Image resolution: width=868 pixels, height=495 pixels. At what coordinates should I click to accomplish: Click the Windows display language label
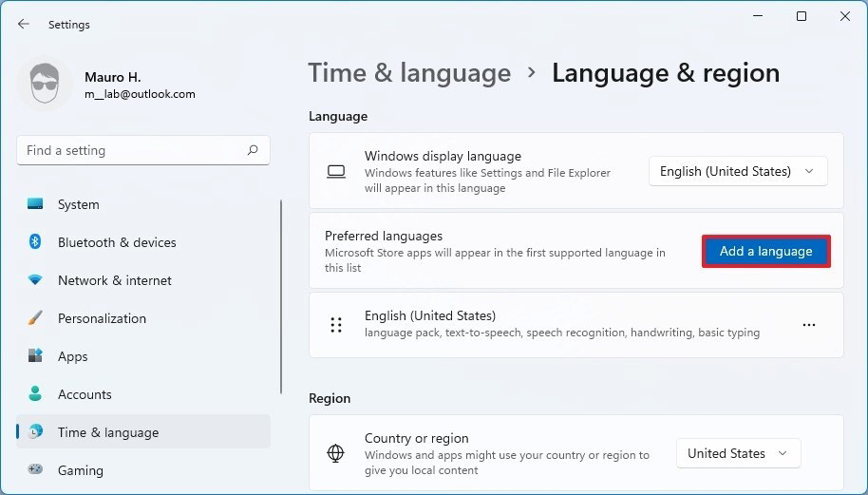(443, 156)
